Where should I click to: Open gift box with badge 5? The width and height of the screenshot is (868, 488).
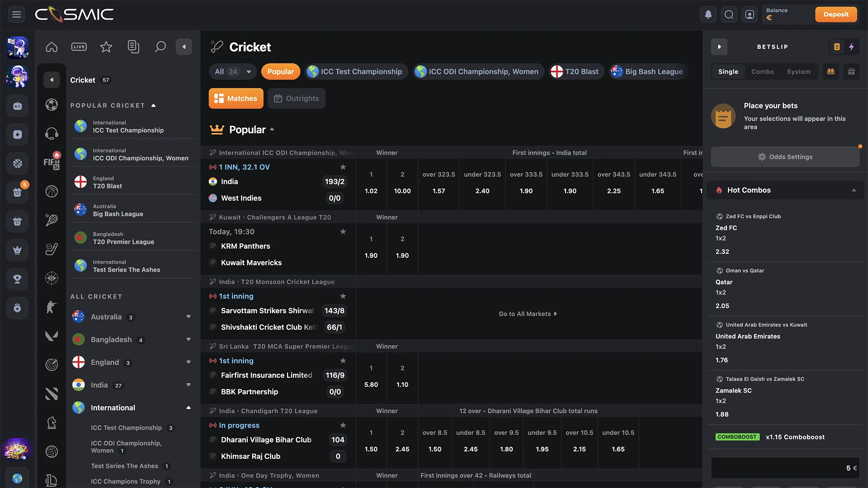point(17,192)
